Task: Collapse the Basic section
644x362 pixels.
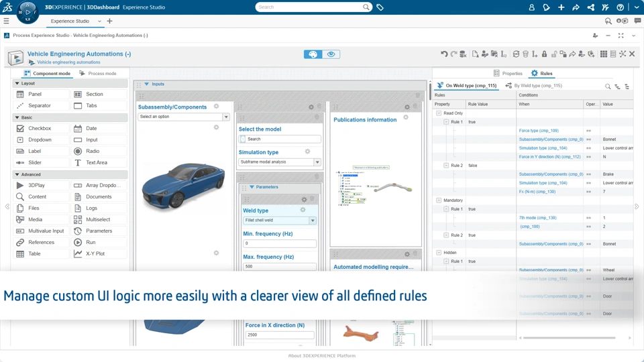Action: coord(17,117)
